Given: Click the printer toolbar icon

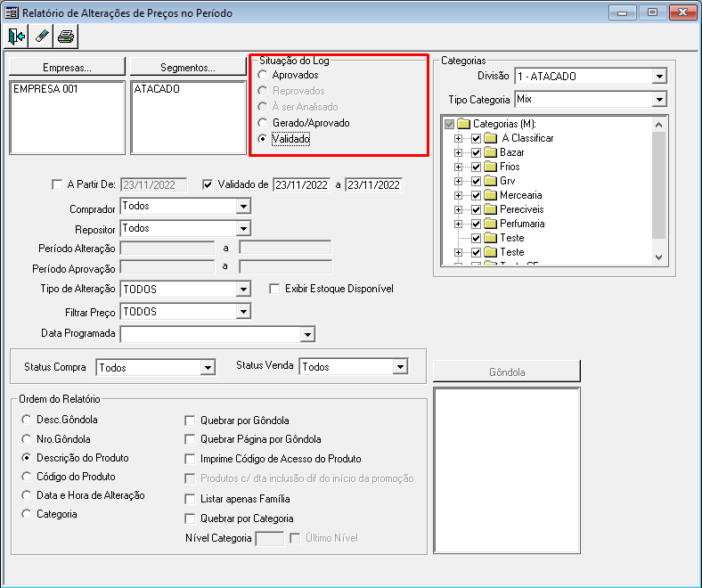Looking at the screenshot, I should tap(66, 37).
